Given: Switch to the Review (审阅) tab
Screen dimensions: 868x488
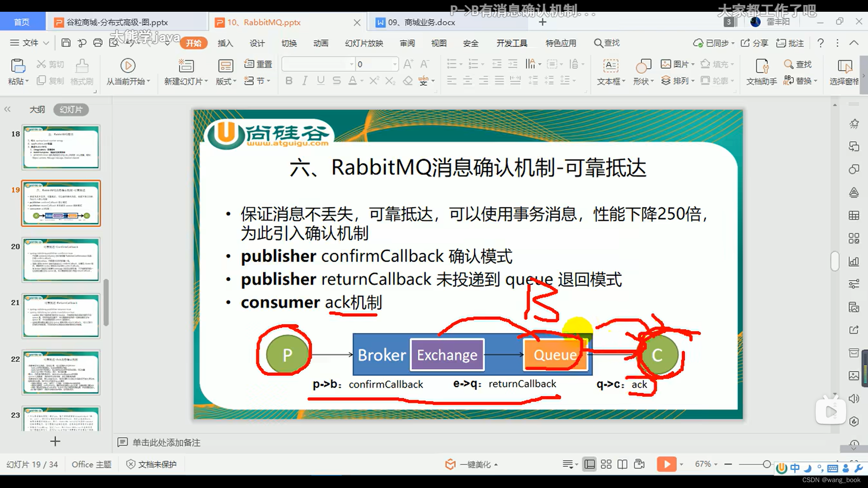Looking at the screenshot, I should [407, 43].
